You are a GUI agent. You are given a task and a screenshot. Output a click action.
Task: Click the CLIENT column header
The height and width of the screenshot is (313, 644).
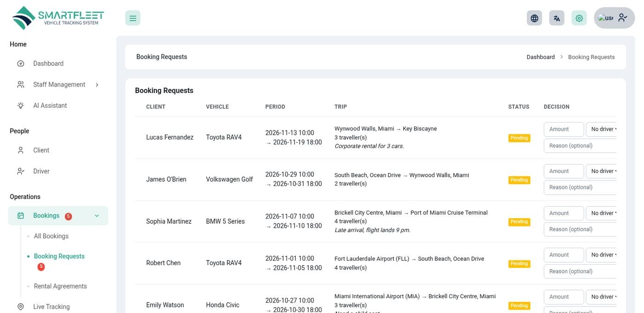(x=156, y=107)
